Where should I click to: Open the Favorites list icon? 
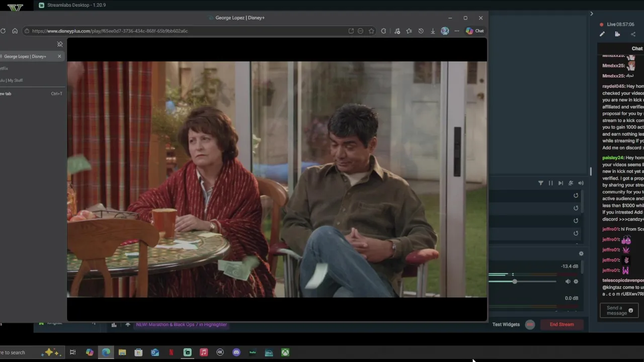pyautogui.click(x=409, y=31)
